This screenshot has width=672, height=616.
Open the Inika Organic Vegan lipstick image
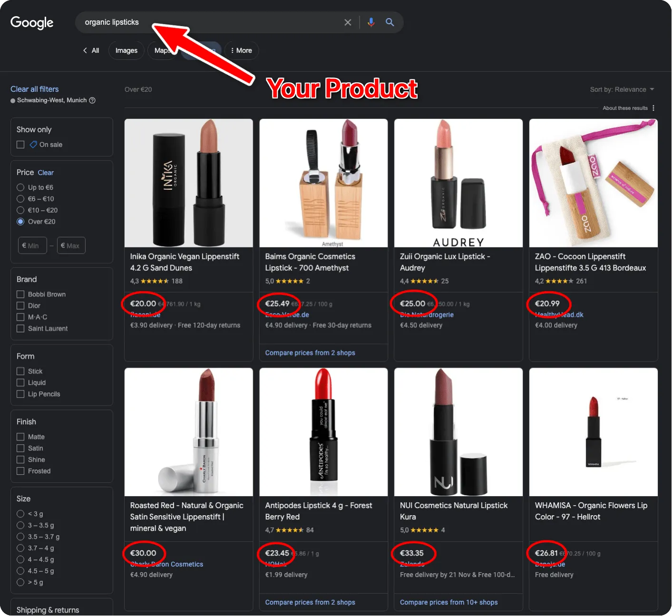188,183
